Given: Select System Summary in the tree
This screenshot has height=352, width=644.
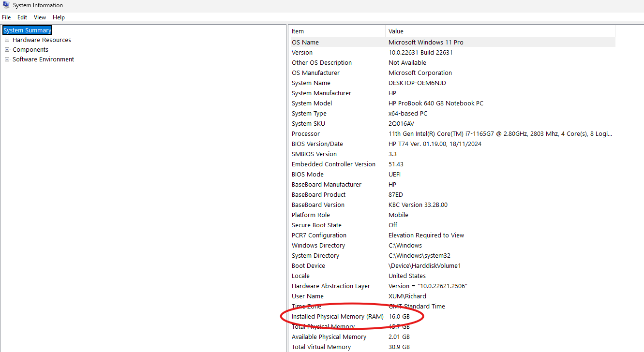Looking at the screenshot, I should (27, 30).
